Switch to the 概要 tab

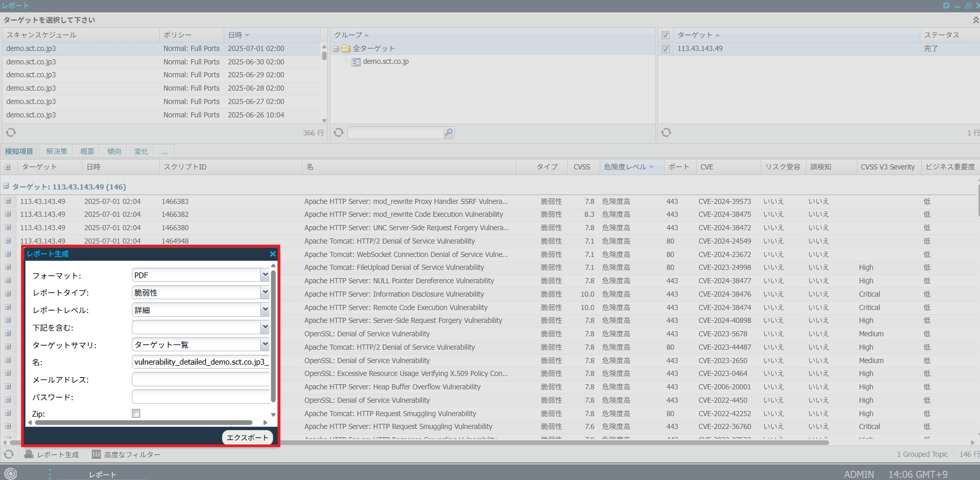pyautogui.click(x=87, y=151)
